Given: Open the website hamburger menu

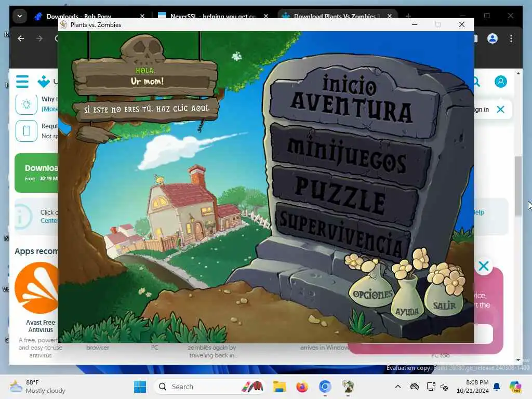Looking at the screenshot, I should tap(22, 82).
